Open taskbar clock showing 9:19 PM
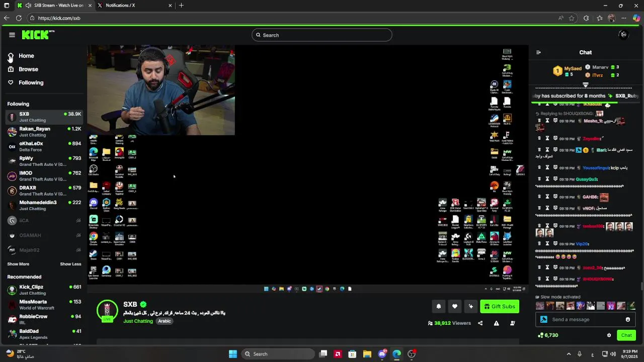 coord(629,354)
